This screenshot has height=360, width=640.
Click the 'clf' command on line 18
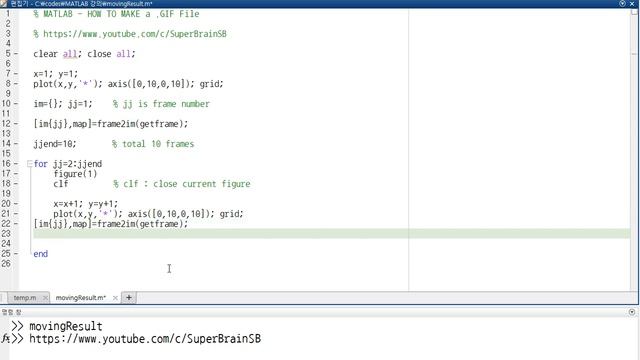click(60, 184)
